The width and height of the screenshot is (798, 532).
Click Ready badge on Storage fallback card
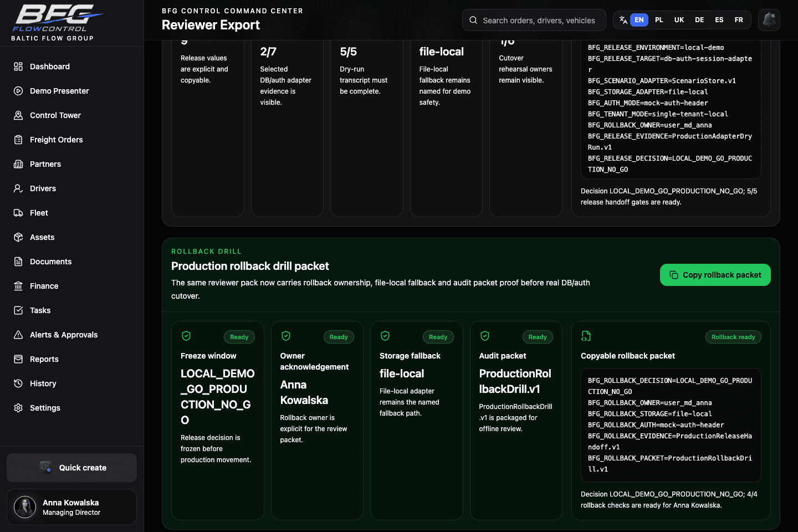438,337
